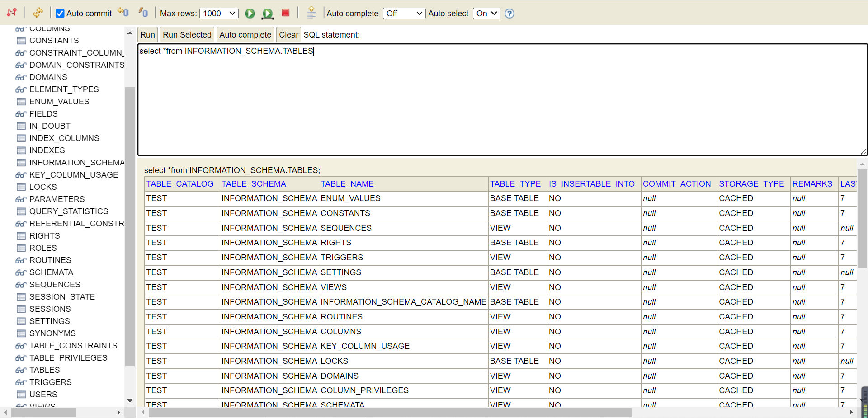Click the Run Selected button
Screen dimensions: 868x418
coord(187,35)
